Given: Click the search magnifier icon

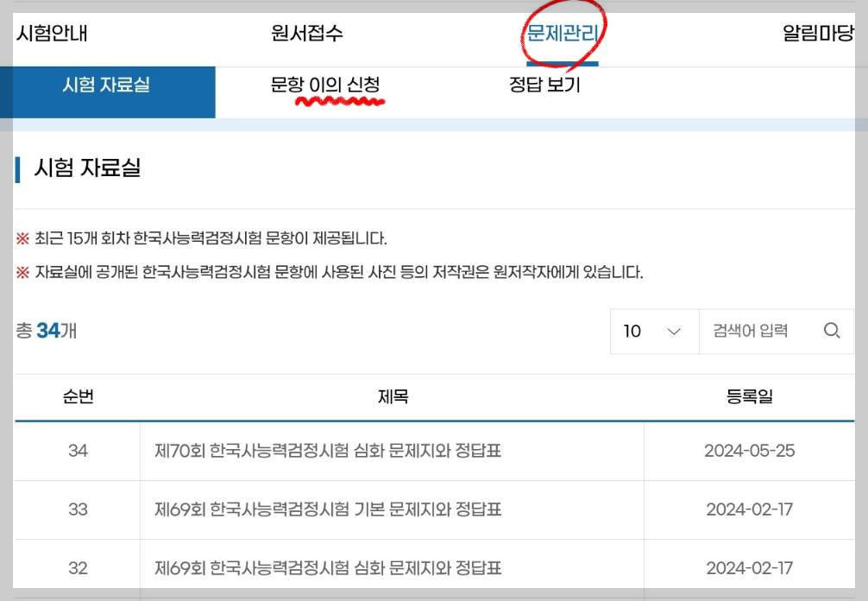Looking at the screenshot, I should pos(831,331).
